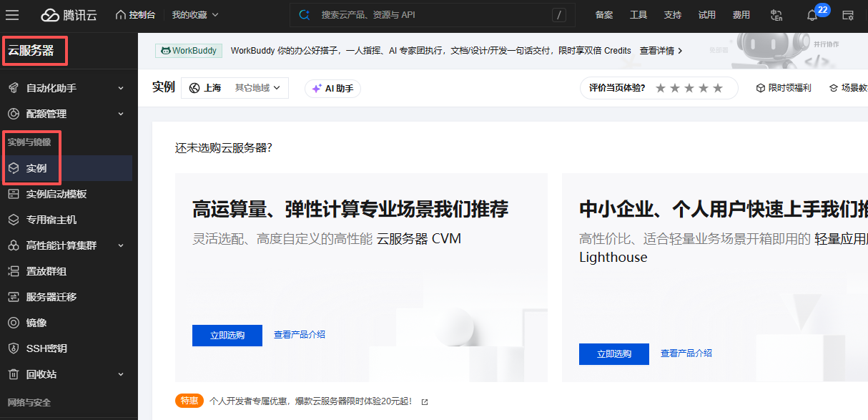The image size is (868, 420).
Task: Select 专用宿主机 in the sidebar
Action: 66,220
